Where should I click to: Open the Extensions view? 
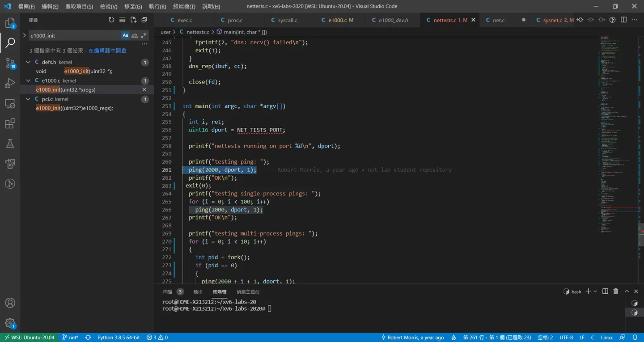tap(10, 123)
